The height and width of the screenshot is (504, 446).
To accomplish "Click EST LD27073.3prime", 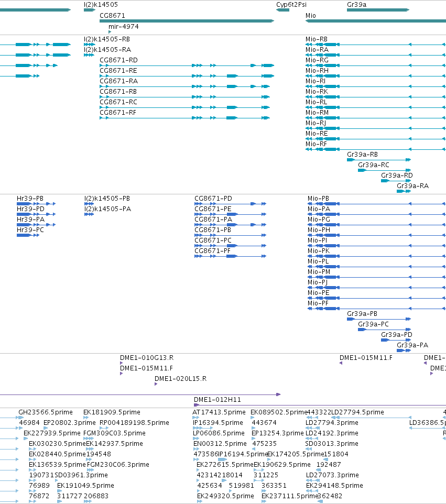I will (x=332, y=475).
